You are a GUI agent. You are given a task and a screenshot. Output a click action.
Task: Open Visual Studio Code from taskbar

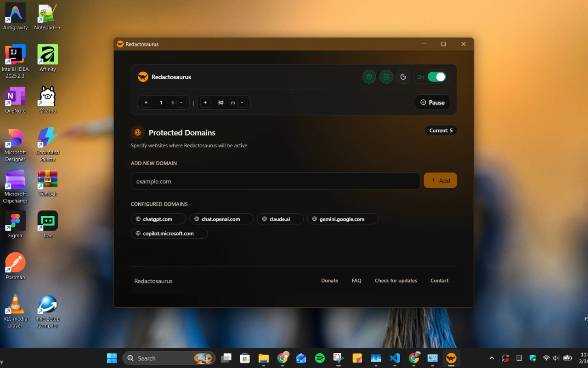pos(395,358)
